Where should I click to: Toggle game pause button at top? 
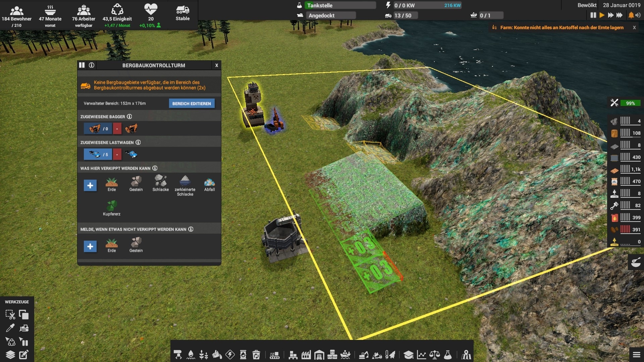click(x=592, y=15)
